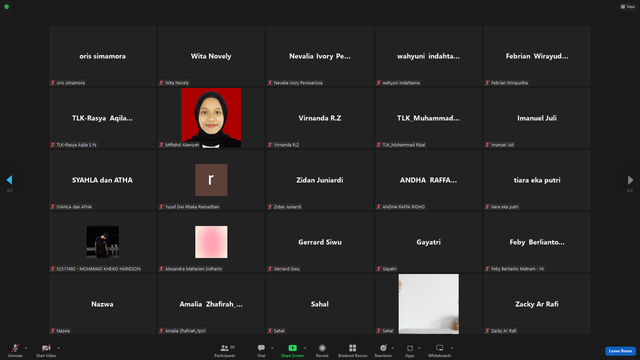640x360 pixels.
Task: Click muted mic icon beside 'Nazwa' label
Action: (x=53, y=331)
